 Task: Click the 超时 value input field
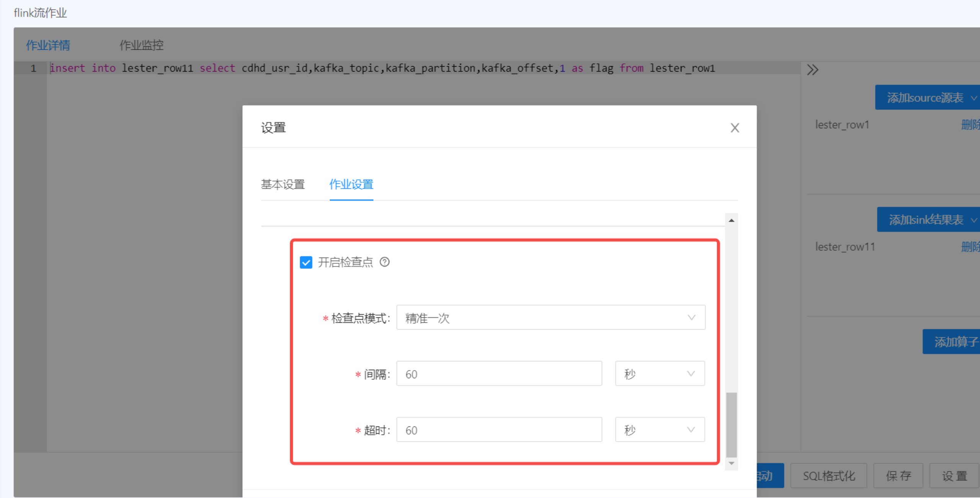499,430
